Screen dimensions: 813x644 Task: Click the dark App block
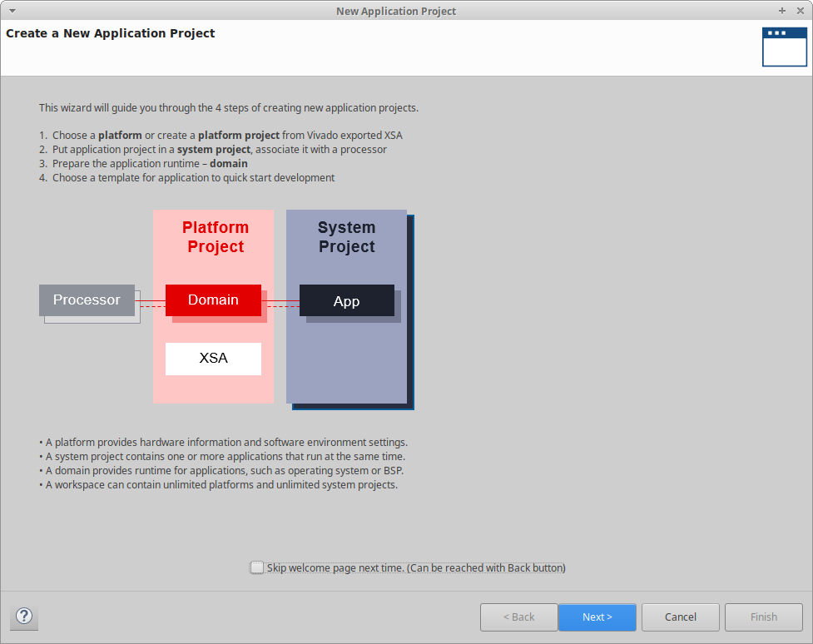tap(346, 300)
